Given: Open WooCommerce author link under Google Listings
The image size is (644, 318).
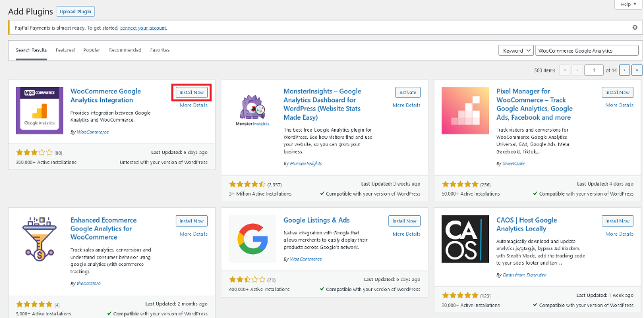Looking at the screenshot, I should [306, 259].
